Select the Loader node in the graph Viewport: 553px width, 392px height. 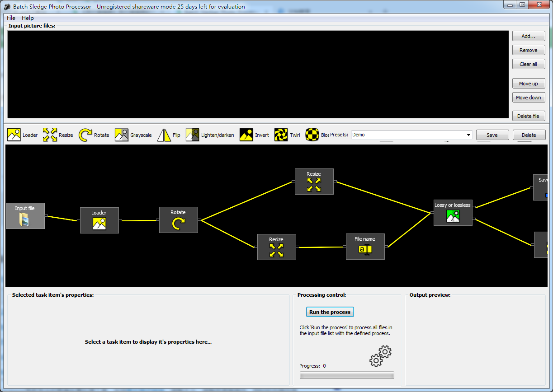pyautogui.click(x=99, y=220)
